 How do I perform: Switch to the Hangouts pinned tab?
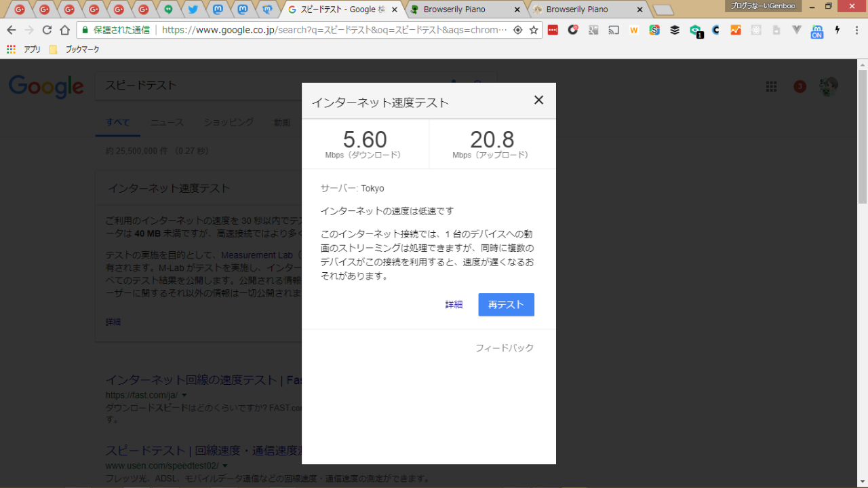point(168,10)
